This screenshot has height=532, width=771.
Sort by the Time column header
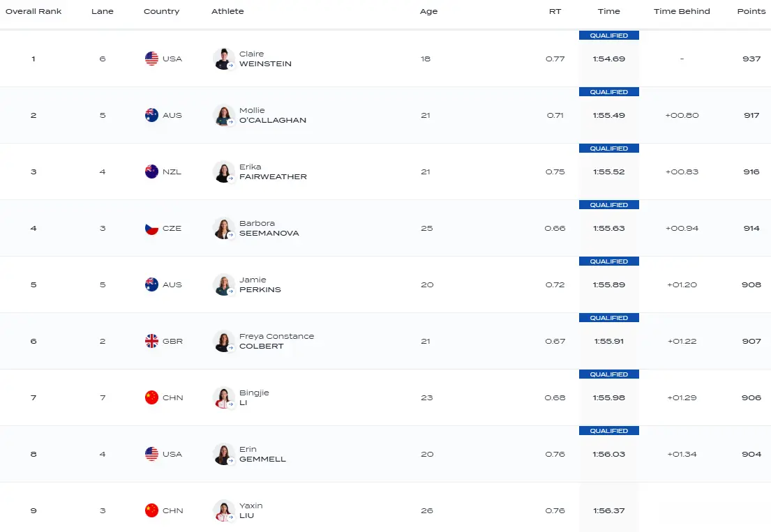point(608,11)
